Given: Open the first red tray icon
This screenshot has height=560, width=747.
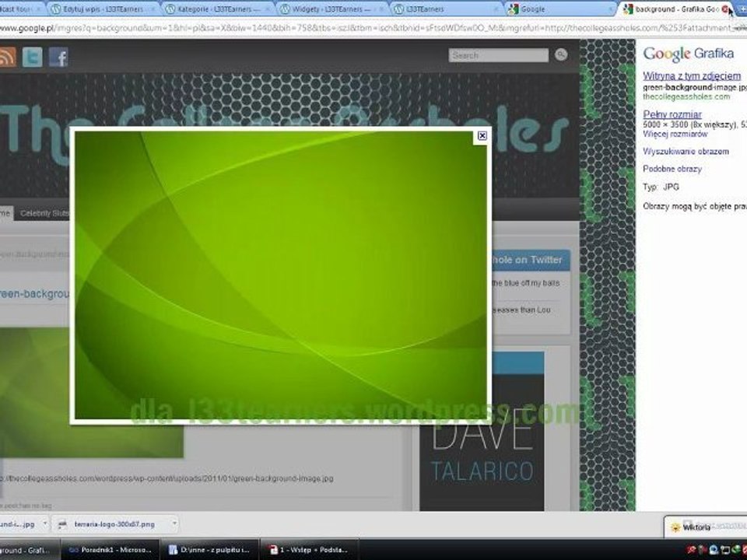Looking at the screenshot, I should [693, 550].
